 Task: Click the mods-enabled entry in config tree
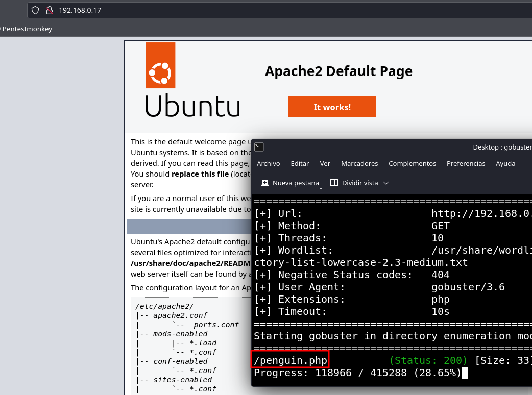point(180,334)
